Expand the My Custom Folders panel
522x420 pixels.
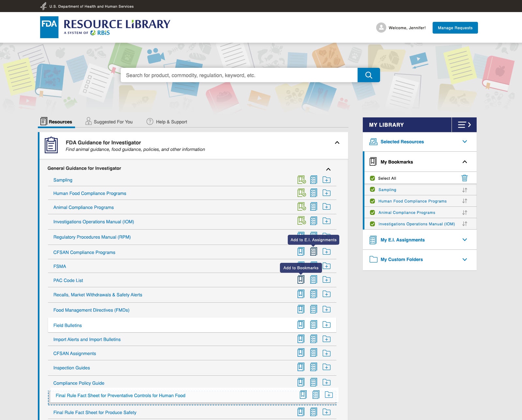[x=465, y=260]
